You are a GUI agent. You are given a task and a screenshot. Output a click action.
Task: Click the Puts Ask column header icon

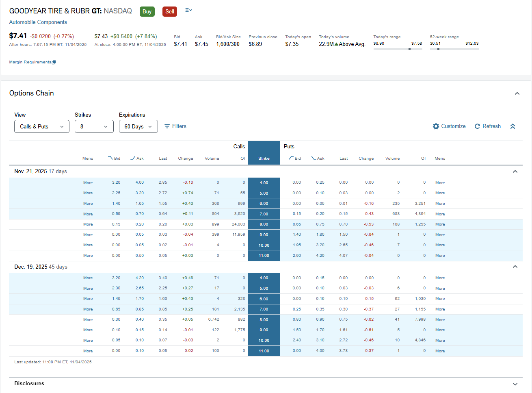tap(314, 158)
